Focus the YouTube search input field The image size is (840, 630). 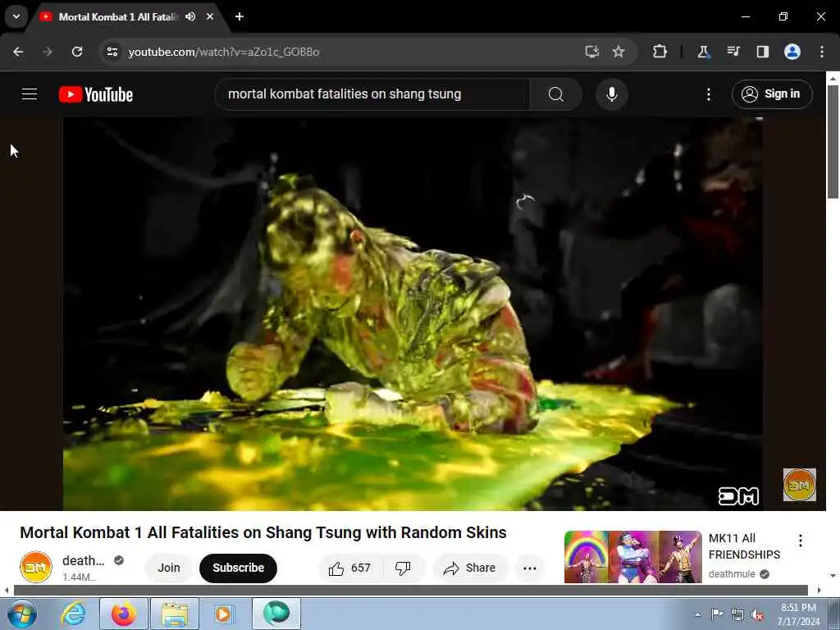click(x=372, y=94)
